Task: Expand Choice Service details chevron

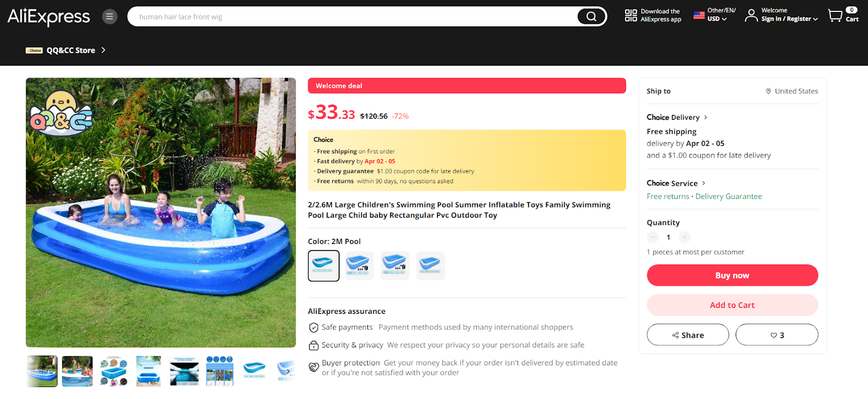Action: coord(704,183)
